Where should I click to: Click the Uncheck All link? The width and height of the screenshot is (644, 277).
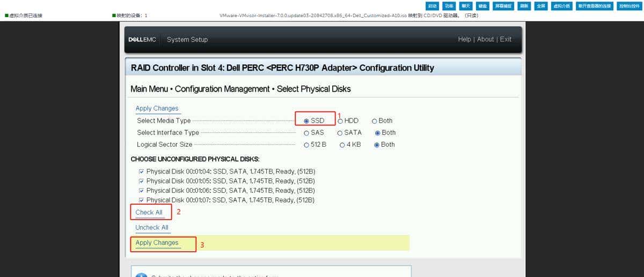click(x=152, y=227)
